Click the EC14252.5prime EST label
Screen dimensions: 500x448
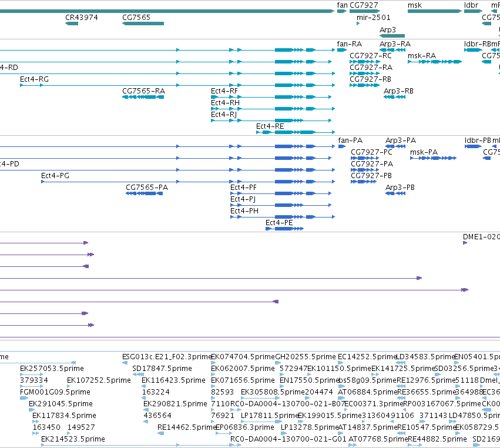pos(367,357)
